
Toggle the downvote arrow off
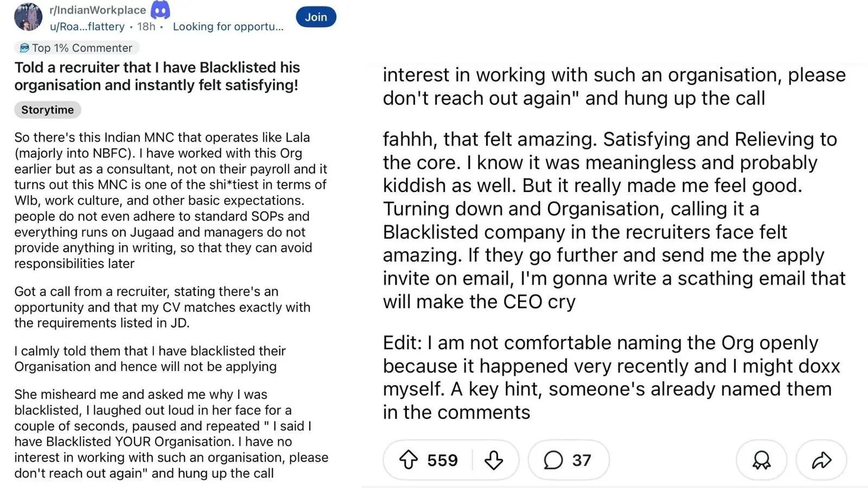(493, 459)
